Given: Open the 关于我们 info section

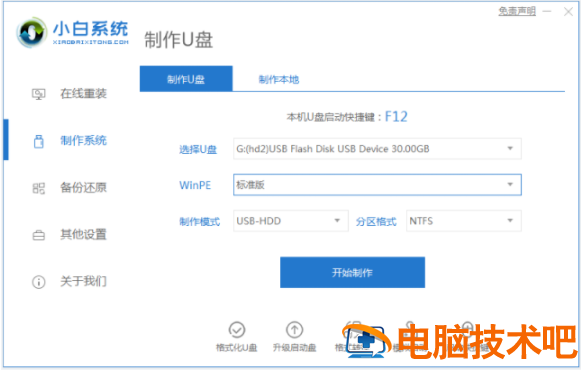Looking at the screenshot, I should pyautogui.click(x=69, y=281).
